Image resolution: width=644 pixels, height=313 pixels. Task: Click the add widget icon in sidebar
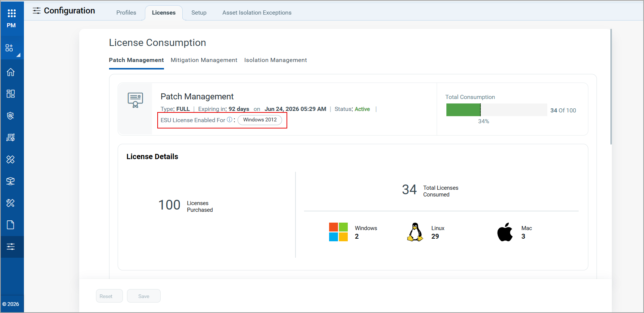tap(9, 48)
